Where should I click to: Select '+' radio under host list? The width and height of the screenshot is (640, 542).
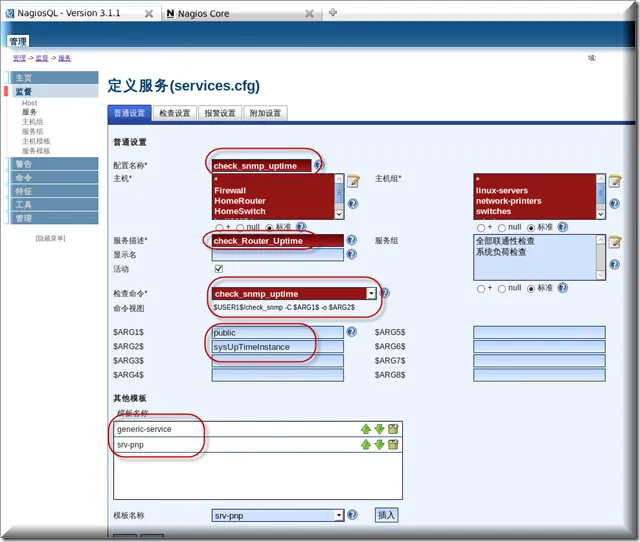point(220,228)
